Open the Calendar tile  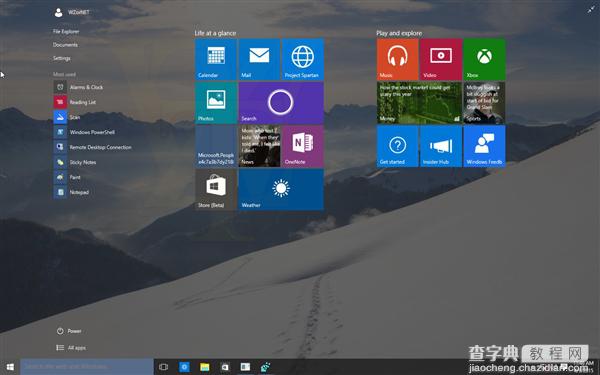click(216, 59)
